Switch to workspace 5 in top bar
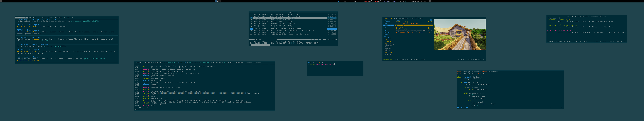Image resolution: width=644 pixels, height=121 pixels. pyautogui.click(x=218, y=1)
